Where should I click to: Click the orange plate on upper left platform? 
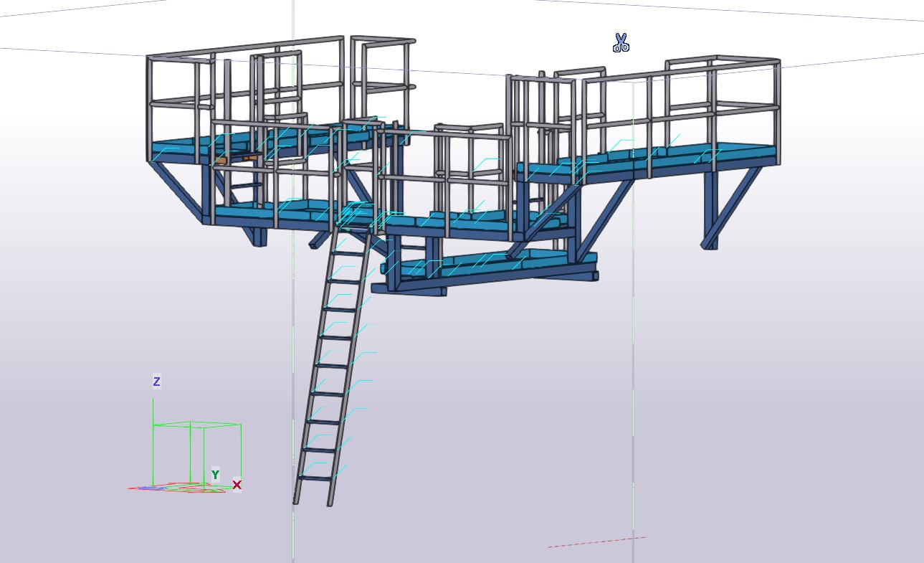point(221,161)
